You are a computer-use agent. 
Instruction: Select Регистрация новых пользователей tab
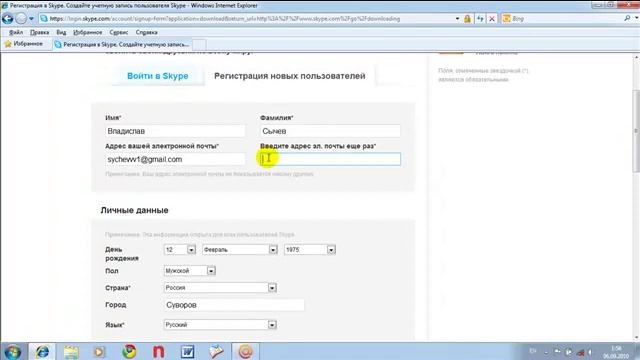(289, 76)
